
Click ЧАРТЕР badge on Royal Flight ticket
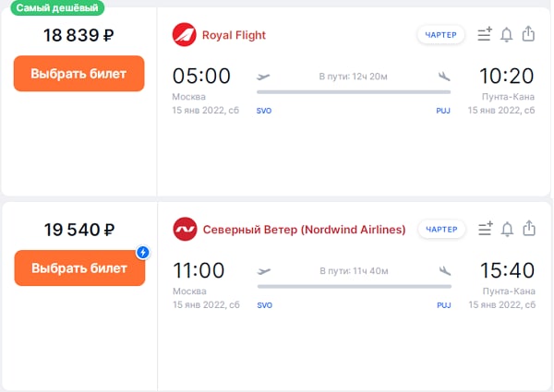[x=440, y=35]
